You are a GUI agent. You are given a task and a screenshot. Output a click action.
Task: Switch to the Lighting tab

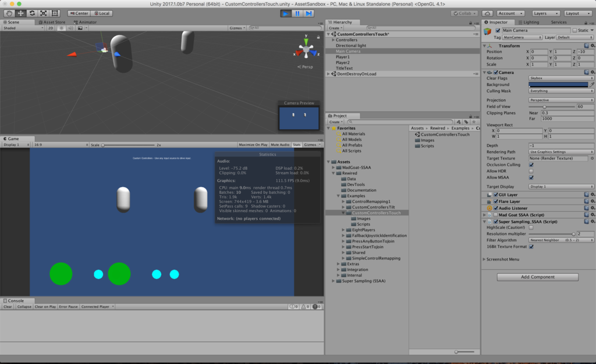click(x=528, y=22)
